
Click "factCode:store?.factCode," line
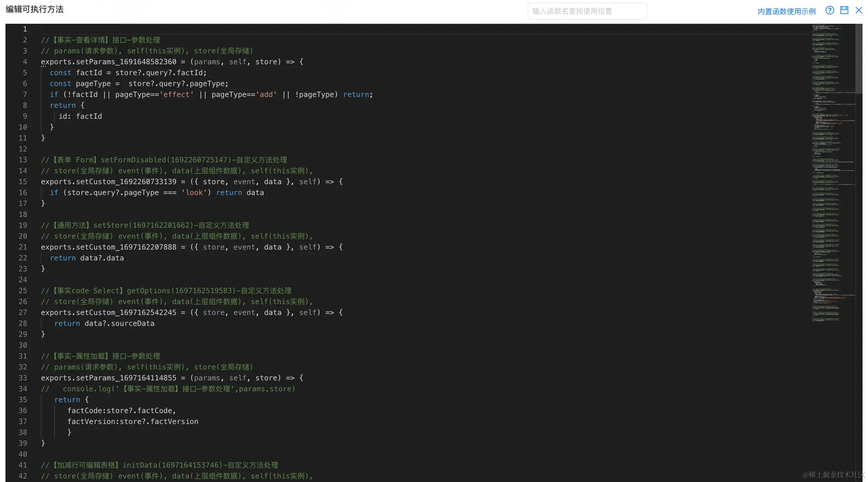coord(122,411)
